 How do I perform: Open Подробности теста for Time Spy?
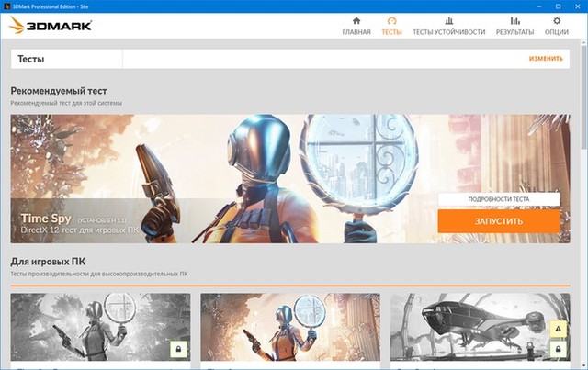click(498, 199)
